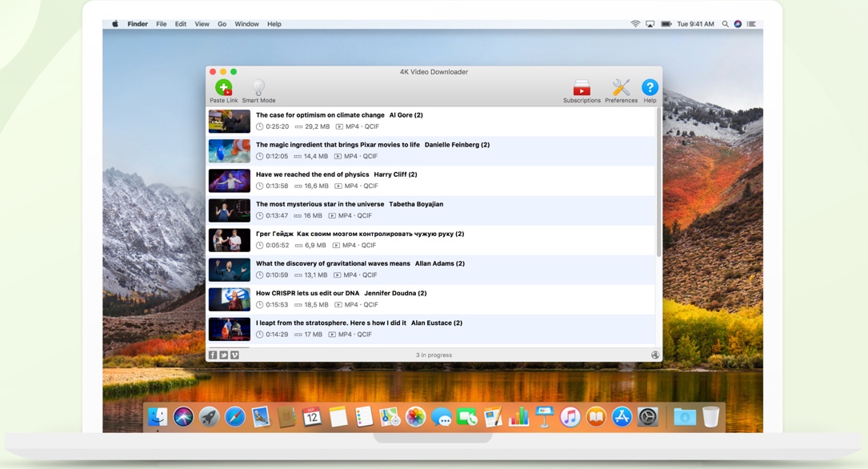Screen dimensions: 868x469
Task: Open the File menu
Action: 161,24
